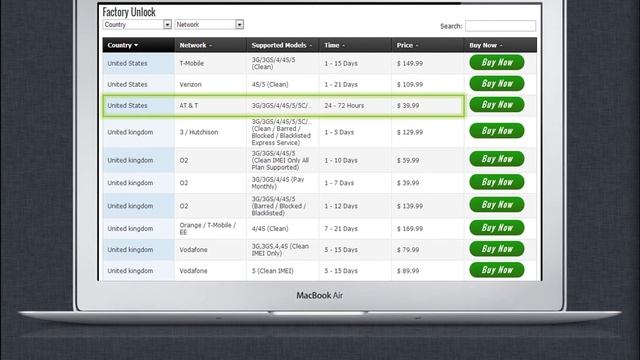Click the Factory Unlock heading

[x=129, y=12]
